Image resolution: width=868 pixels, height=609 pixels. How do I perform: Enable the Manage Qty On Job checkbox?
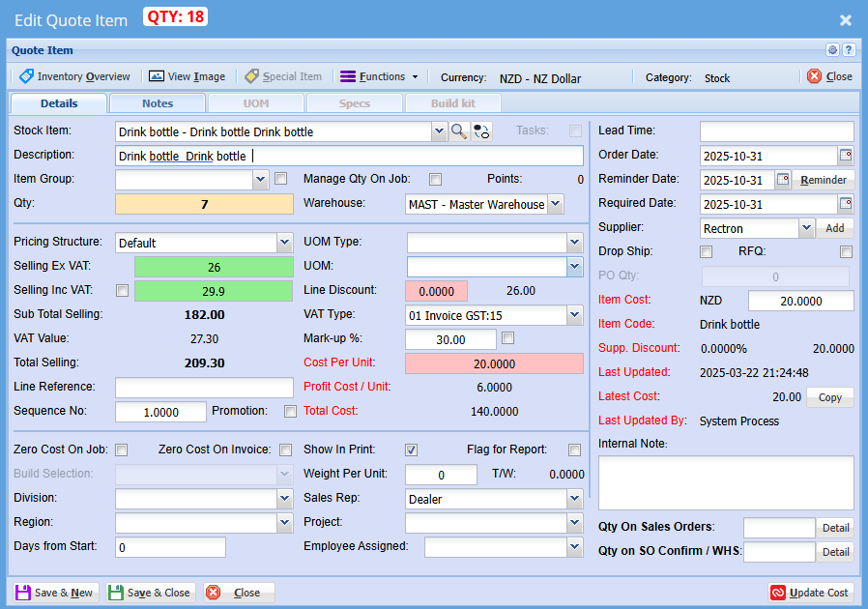click(435, 179)
